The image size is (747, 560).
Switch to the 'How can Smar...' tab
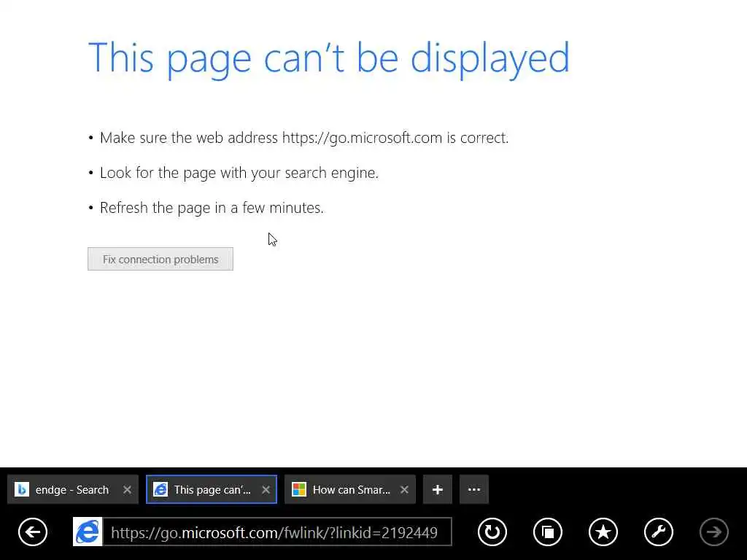pos(350,489)
